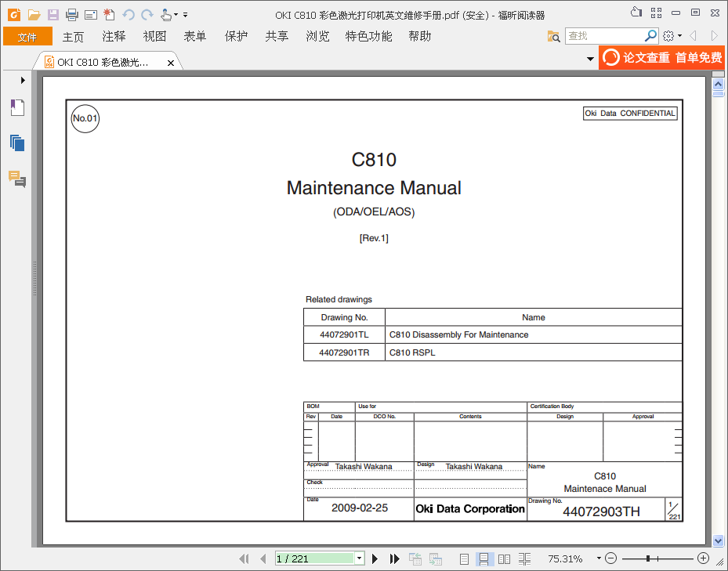This screenshot has width=728, height=571.
Task: Switch to the 注释 tab
Action: click(x=114, y=36)
